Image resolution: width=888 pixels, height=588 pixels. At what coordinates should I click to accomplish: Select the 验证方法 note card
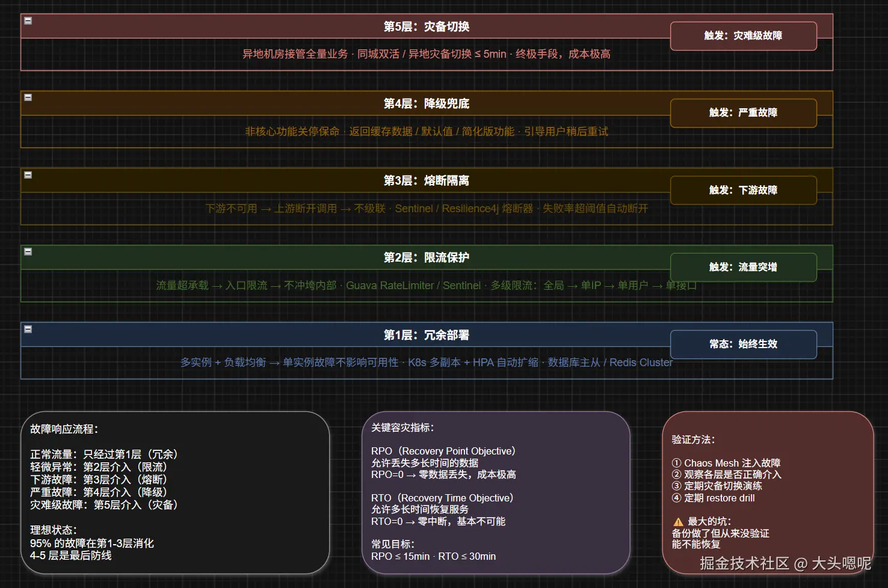768,492
